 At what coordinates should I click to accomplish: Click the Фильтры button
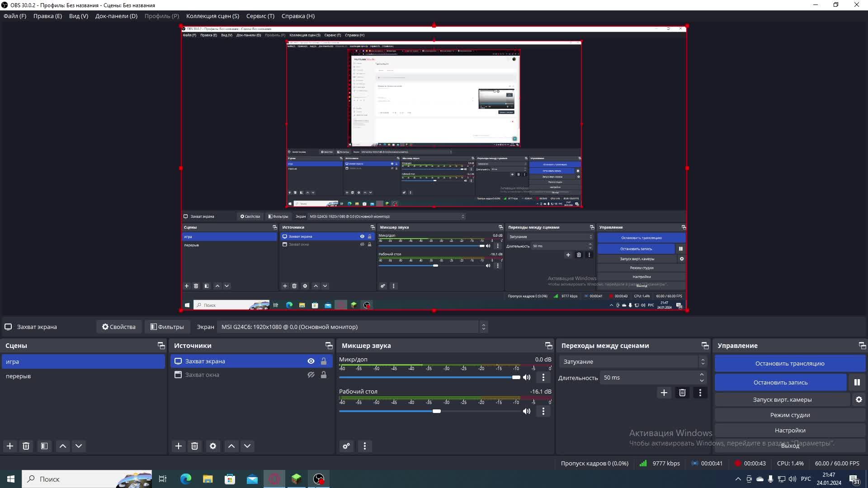(167, 327)
